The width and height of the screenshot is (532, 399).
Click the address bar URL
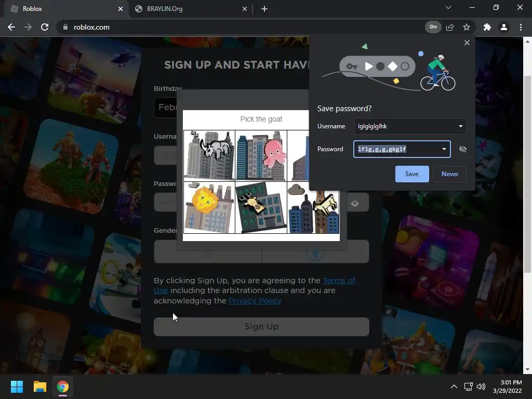tap(91, 27)
